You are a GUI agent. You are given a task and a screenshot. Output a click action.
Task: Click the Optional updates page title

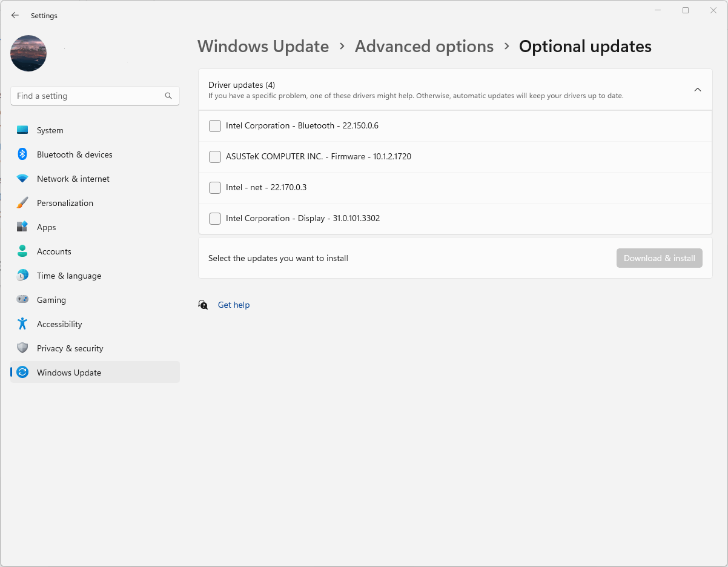(585, 47)
